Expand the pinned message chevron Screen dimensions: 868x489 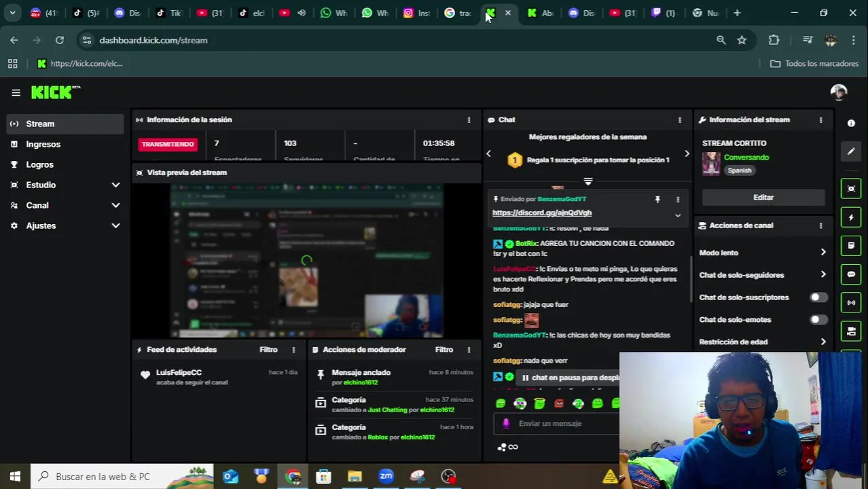coord(677,216)
